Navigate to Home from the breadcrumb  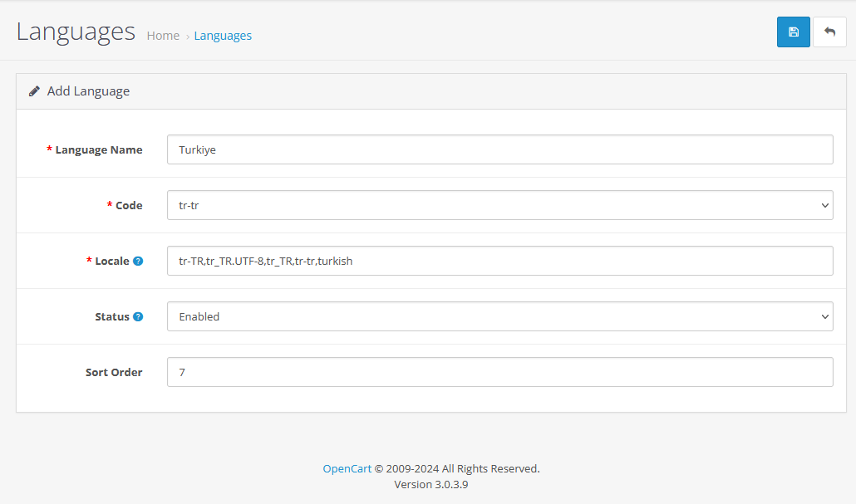tap(163, 35)
